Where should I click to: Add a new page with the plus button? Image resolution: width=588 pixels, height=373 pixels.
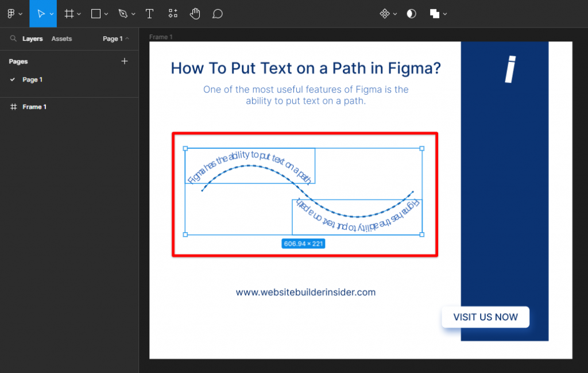[125, 61]
